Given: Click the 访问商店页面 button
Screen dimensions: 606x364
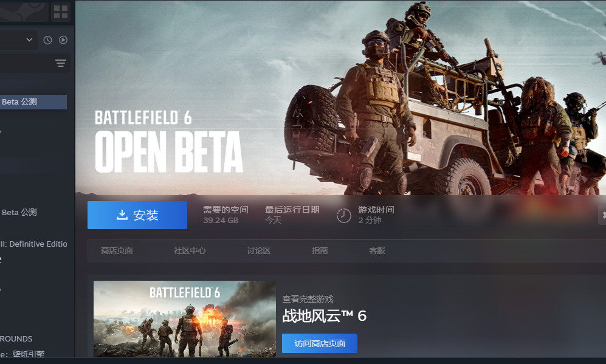Looking at the screenshot, I should (320, 343).
